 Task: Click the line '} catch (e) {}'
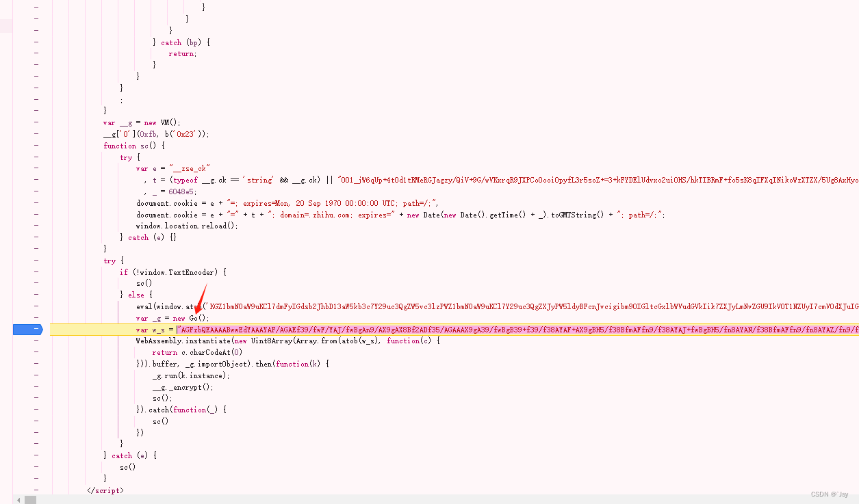149,237
